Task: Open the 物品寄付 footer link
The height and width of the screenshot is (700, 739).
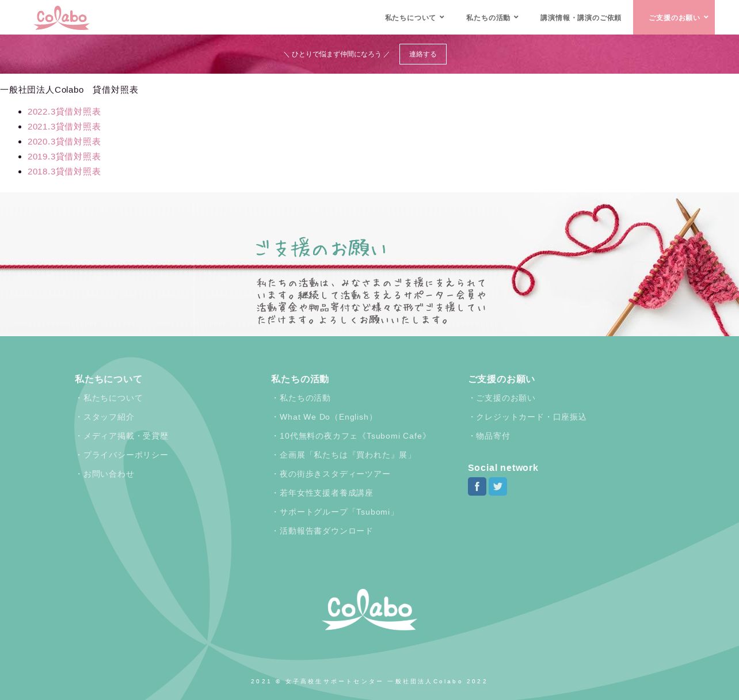Action: coord(489,436)
